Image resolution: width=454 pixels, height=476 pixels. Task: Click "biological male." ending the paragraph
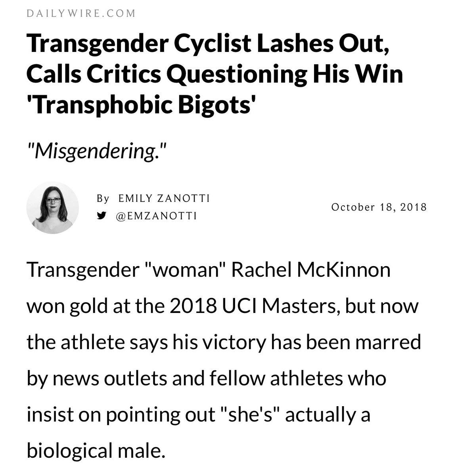click(x=95, y=451)
